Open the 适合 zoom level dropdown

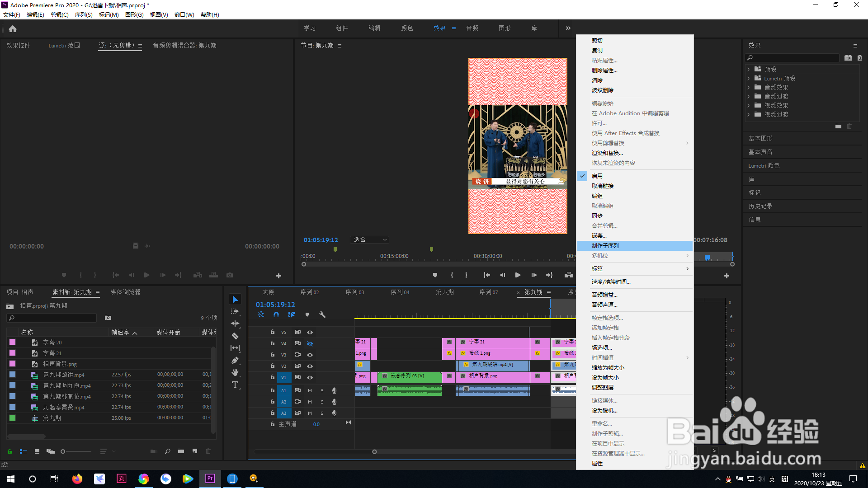pos(370,240)
